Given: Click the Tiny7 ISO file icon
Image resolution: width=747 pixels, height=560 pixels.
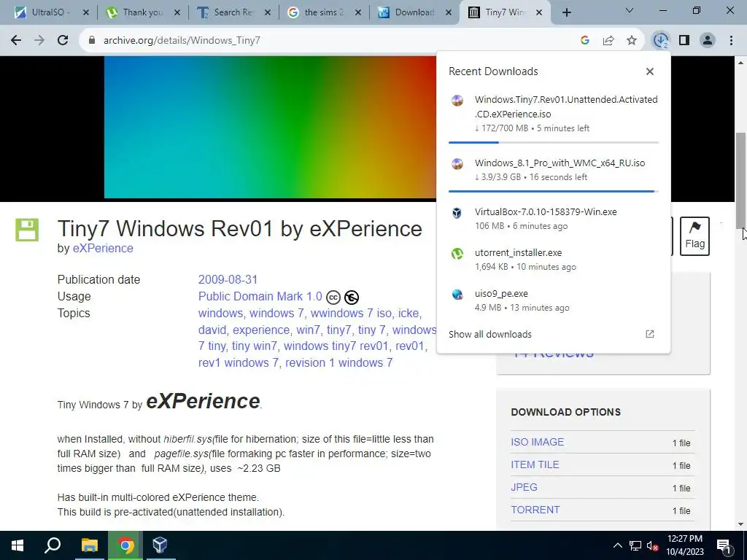Looking at the screenshot, I should (457, 100).
